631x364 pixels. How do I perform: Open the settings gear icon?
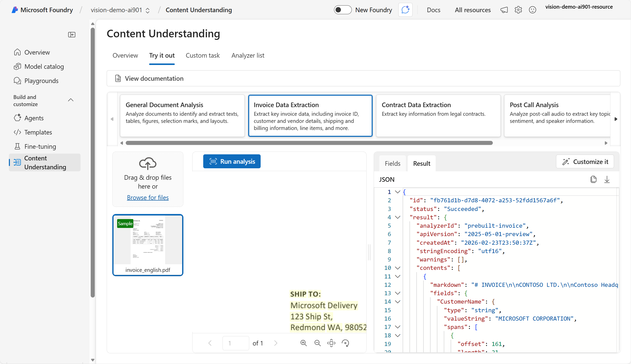tap(518, 10)
